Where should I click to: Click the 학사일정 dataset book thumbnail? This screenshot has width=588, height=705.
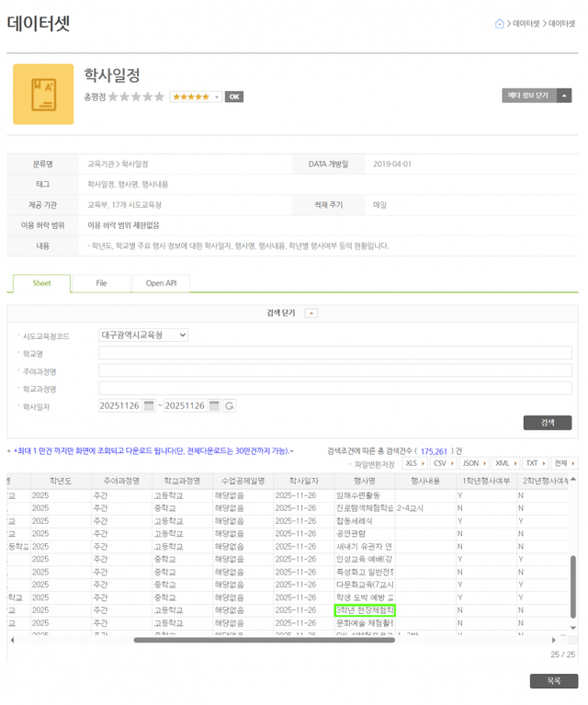click(43, 94)
